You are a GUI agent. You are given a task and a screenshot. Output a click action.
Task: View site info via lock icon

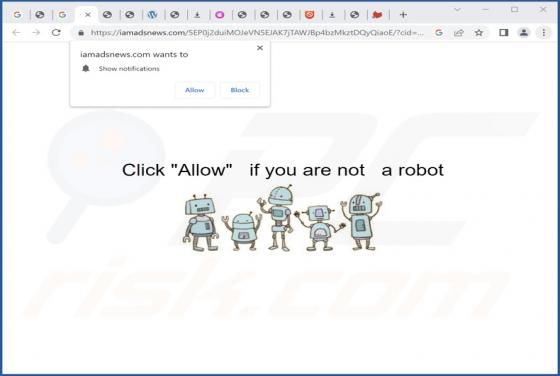click(x=81, y=33)
